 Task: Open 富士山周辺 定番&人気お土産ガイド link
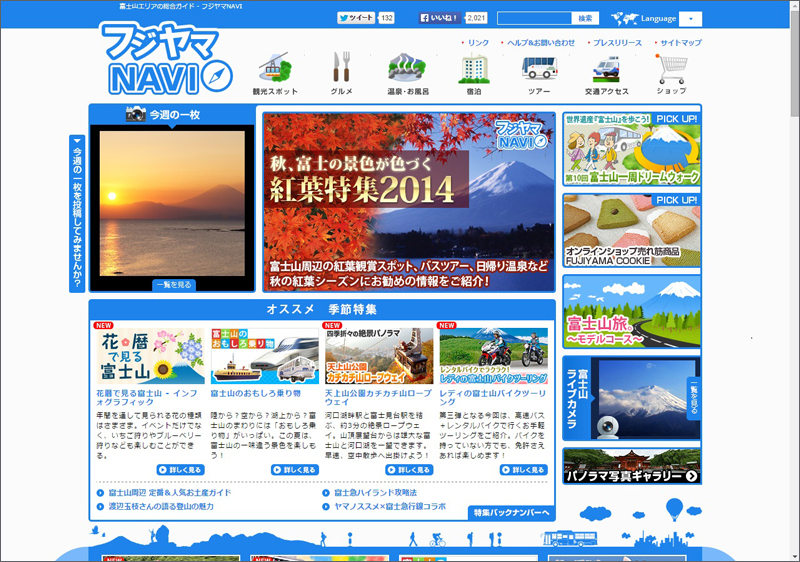170,493
